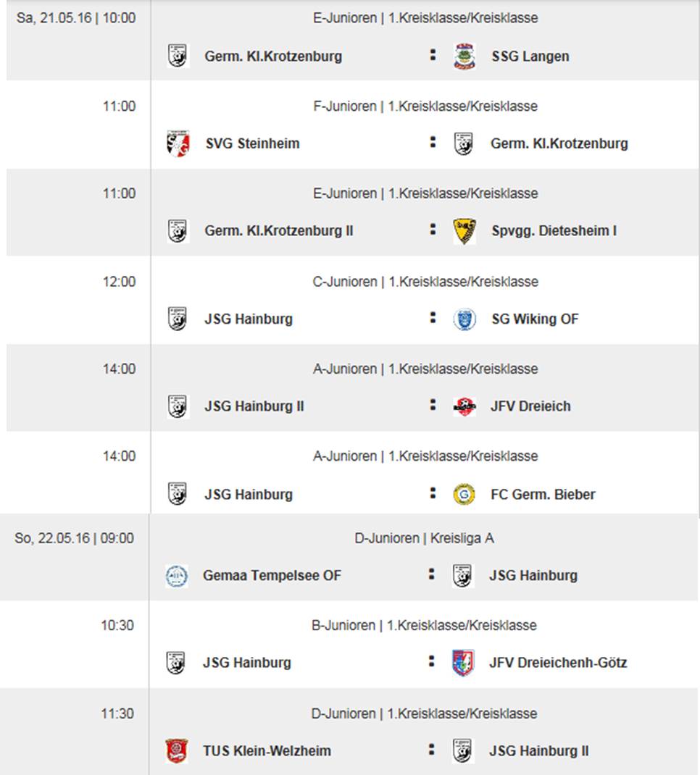Open the FC Germ. Bieber team page
Screen dimensions: 700x775
543,495
